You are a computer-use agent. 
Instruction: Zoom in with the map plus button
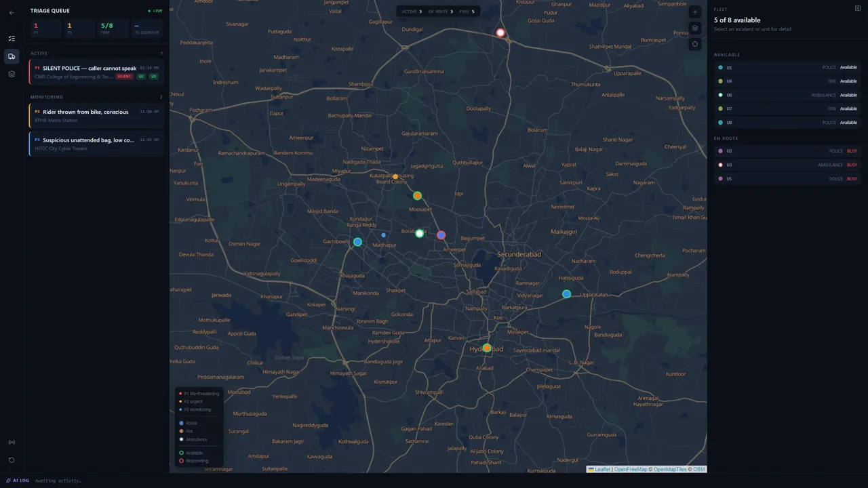[694, 12]
